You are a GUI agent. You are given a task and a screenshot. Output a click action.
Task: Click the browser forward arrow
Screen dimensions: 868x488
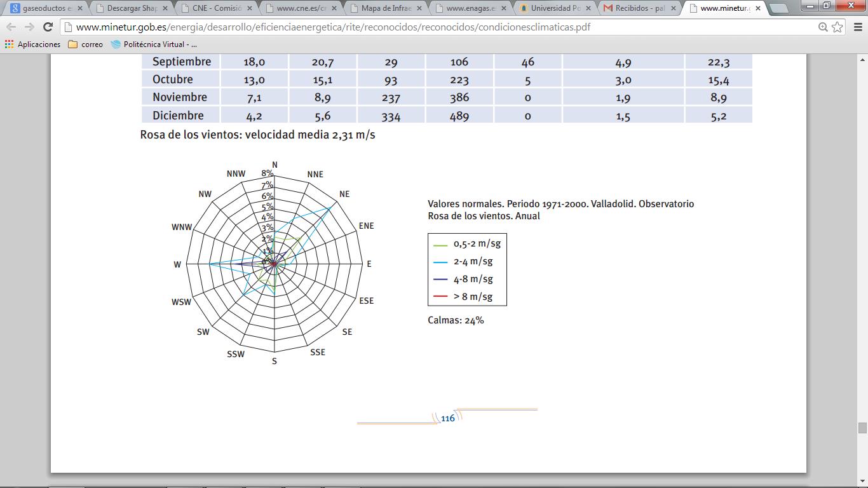(29, 27)
